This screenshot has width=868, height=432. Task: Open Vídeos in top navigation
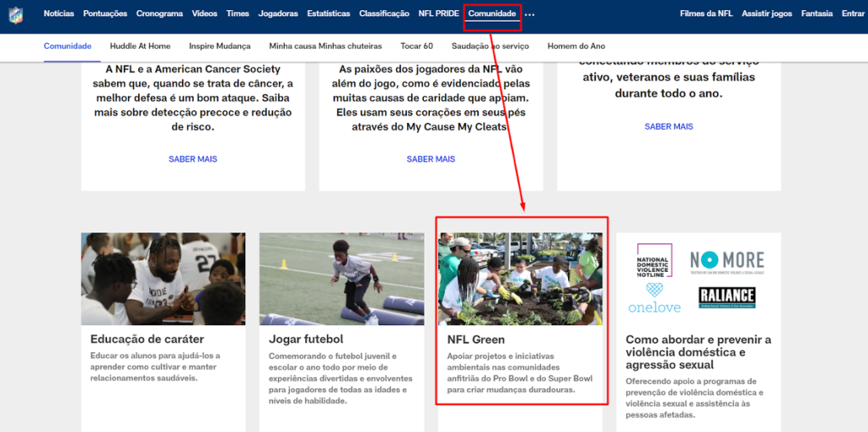[205, 14]
